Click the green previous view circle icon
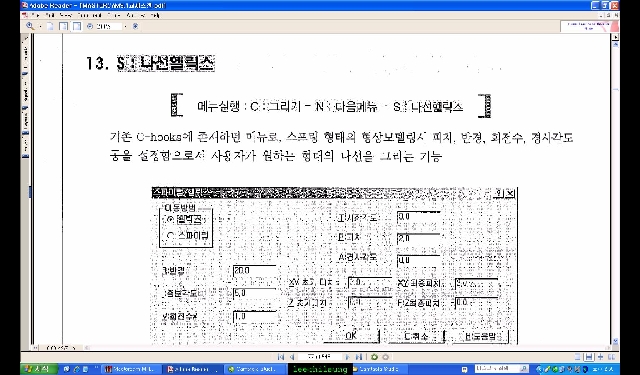This screenshot has height=375, width=640. click(373, 357)
